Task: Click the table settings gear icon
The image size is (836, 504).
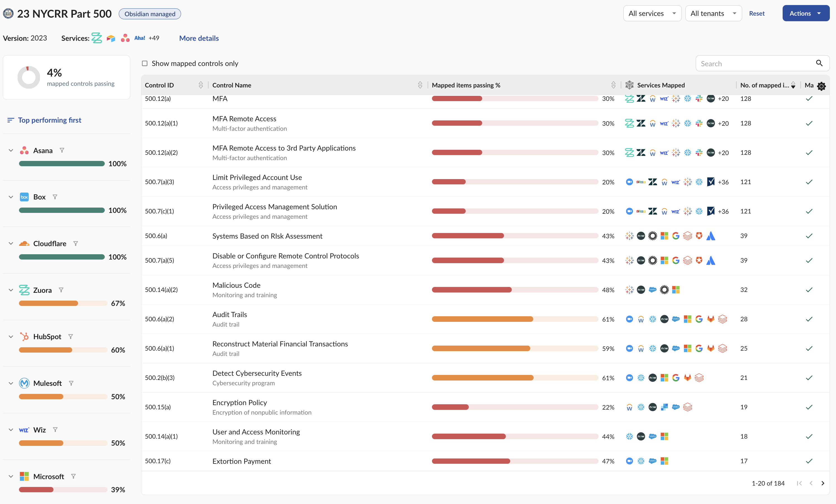Action: coord(821,86)
